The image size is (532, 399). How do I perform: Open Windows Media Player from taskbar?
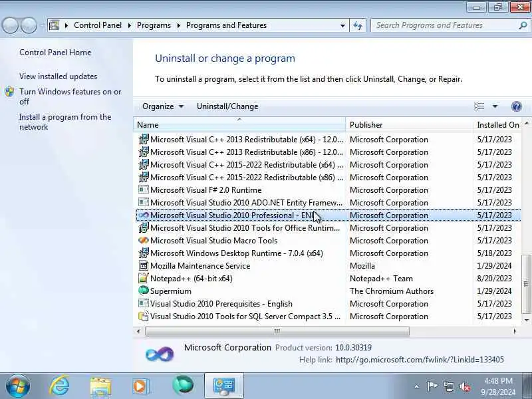pyautogui.click(x=141, y=386)
